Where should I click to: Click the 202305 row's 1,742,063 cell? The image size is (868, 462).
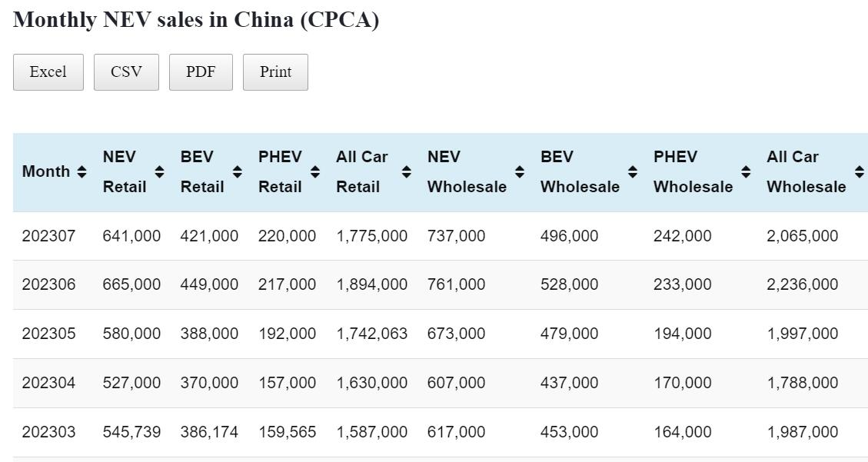pyautogui.click(x=371, y=334)
